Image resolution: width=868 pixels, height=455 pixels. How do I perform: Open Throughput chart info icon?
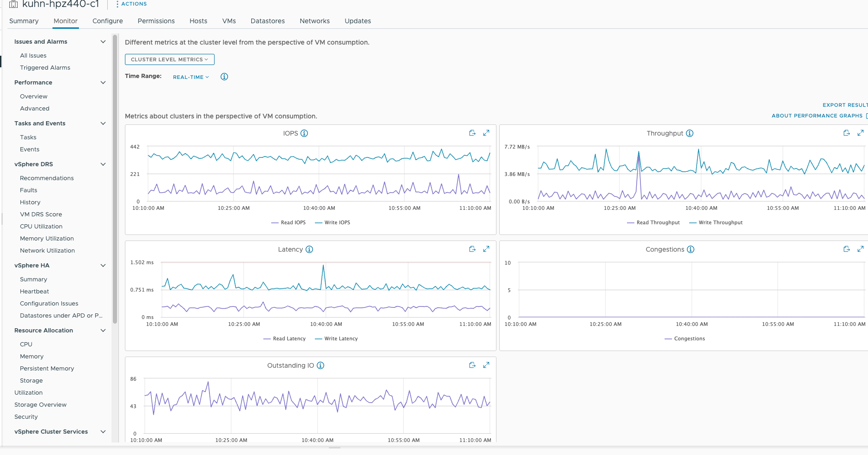pos(690,133)
